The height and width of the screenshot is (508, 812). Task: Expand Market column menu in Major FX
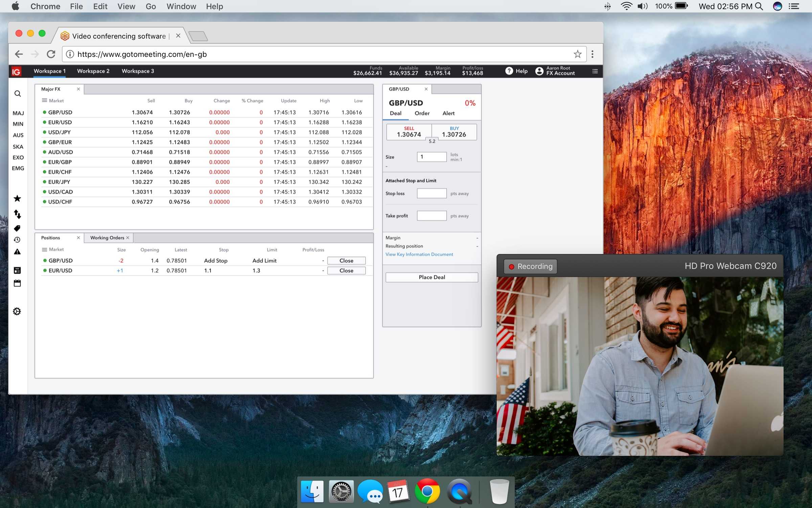pyautogui.click(x=44, y=101)
